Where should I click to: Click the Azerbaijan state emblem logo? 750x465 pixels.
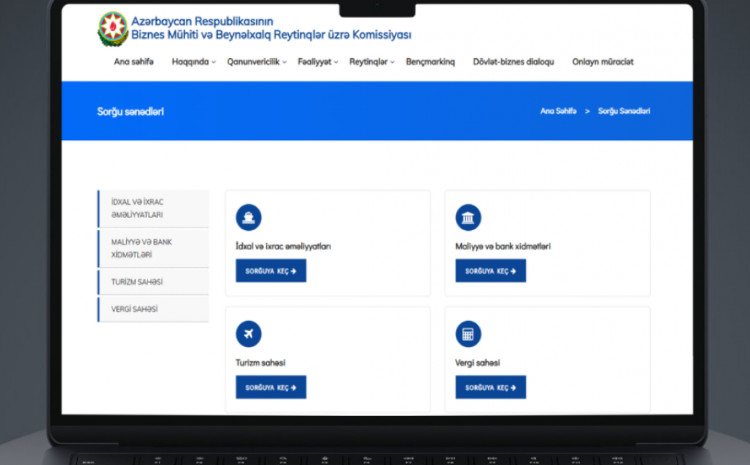click(x=111, y=28)
